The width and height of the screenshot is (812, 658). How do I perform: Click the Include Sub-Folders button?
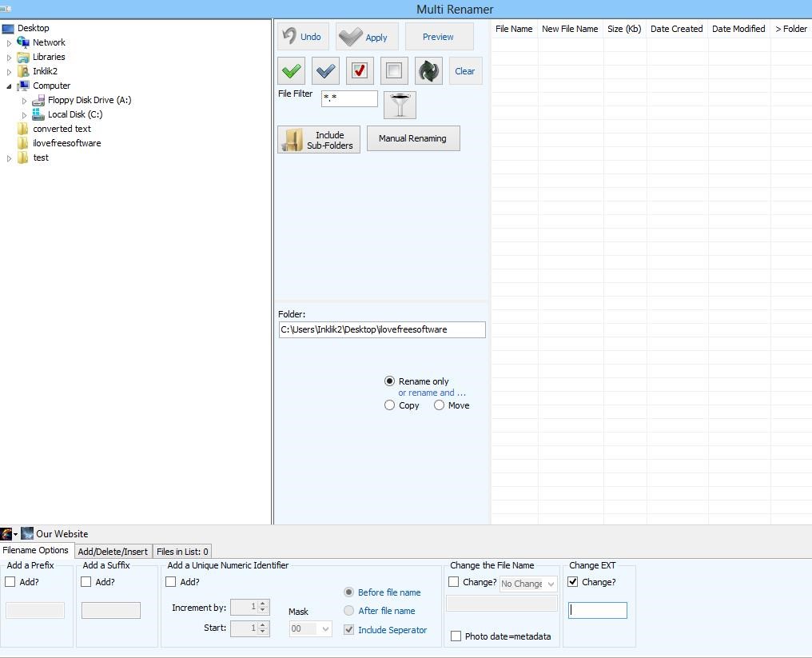tap(319, 140)
